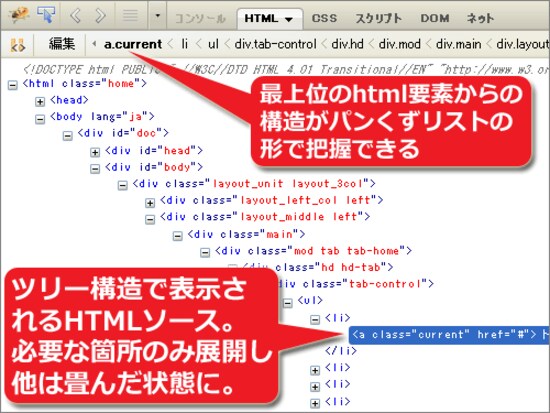
Task: Click the <div id="head"> tag text
Action: (x=154, y=151)
